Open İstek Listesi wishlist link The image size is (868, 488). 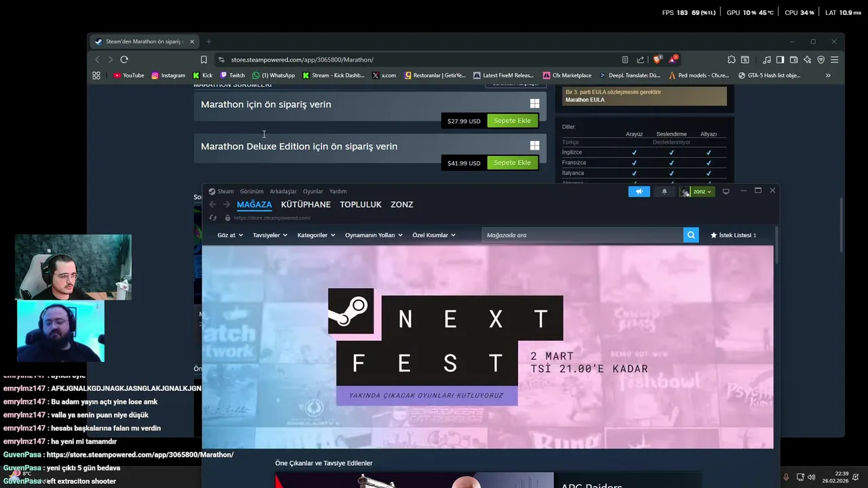tap(733, 235)
